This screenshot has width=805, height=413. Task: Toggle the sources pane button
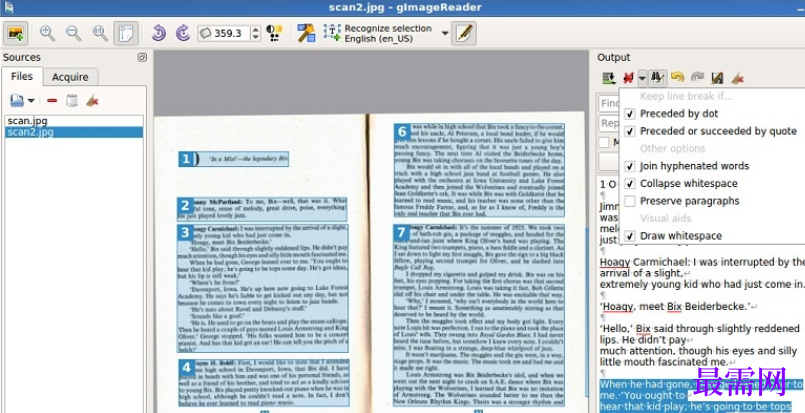pos(15,33)
